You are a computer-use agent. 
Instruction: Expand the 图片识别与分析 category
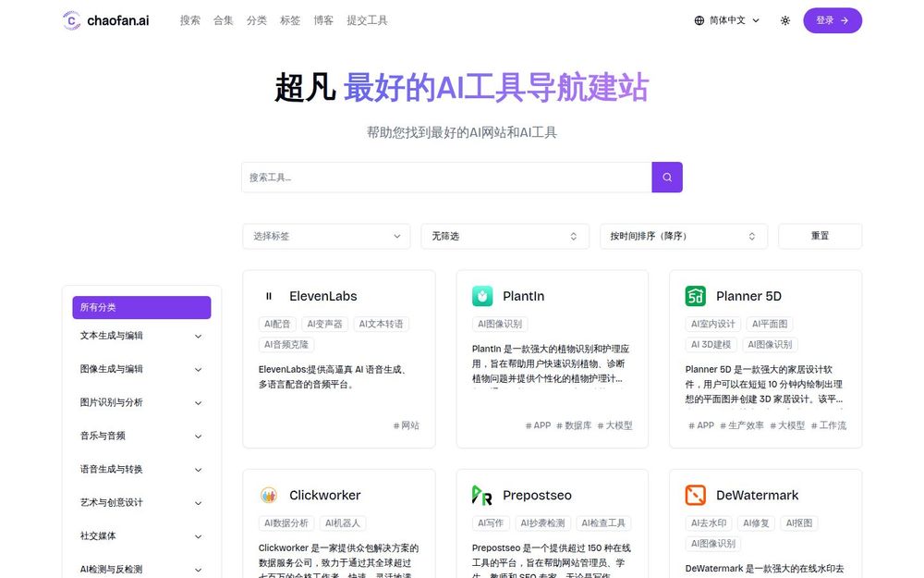coord(141,403)
